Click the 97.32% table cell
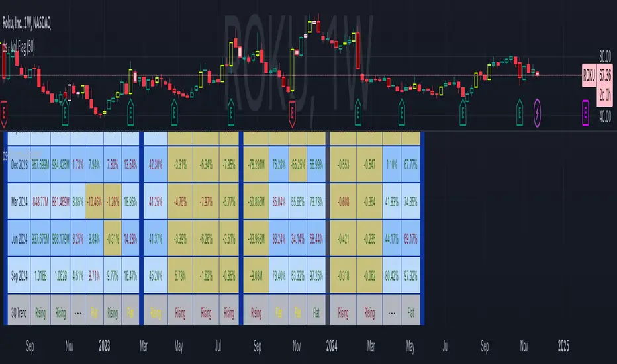617x364 pixels. [x=410, y=275]
